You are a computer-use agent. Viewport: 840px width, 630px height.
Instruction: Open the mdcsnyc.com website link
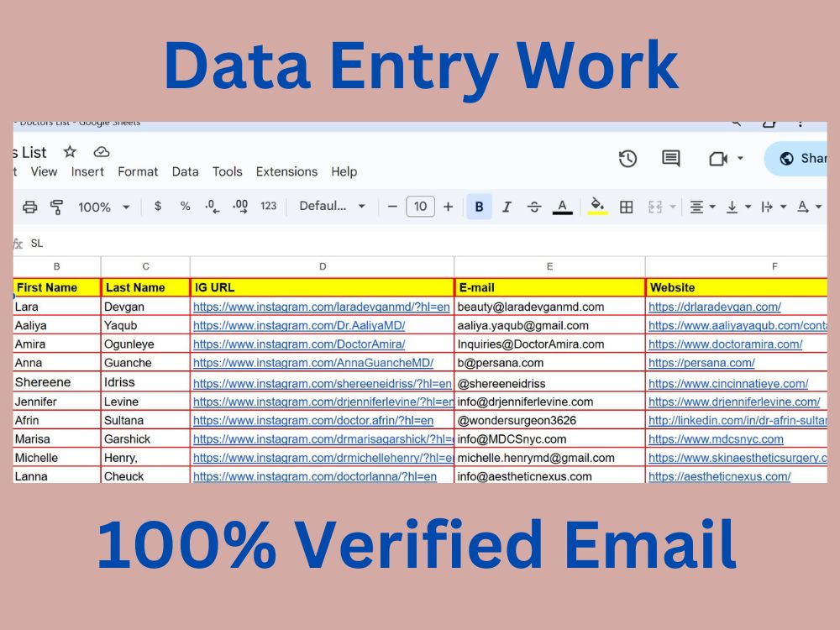click(x=716, y=439)
